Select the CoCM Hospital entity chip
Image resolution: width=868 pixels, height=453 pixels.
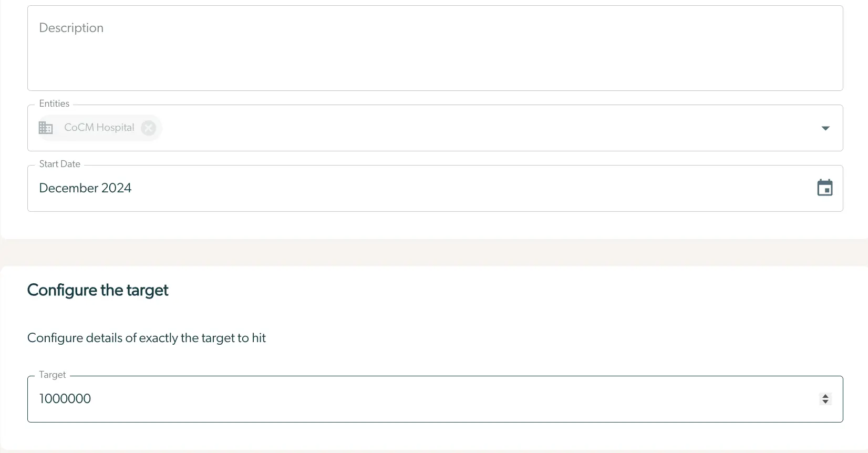coord(99,127)
